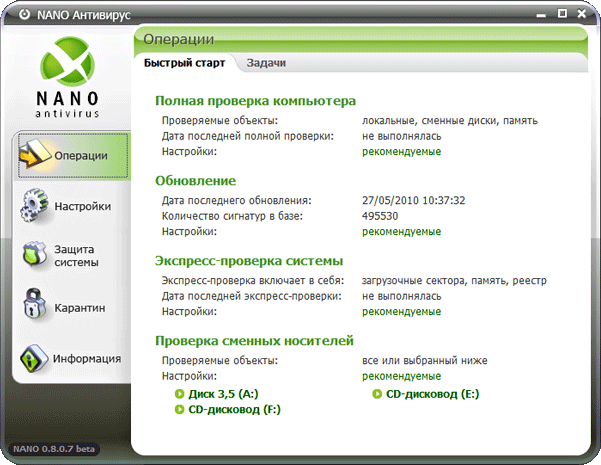601x465 pixels.
Task: Open Настройки gear icon in sidebar
Action: [36, 206]
